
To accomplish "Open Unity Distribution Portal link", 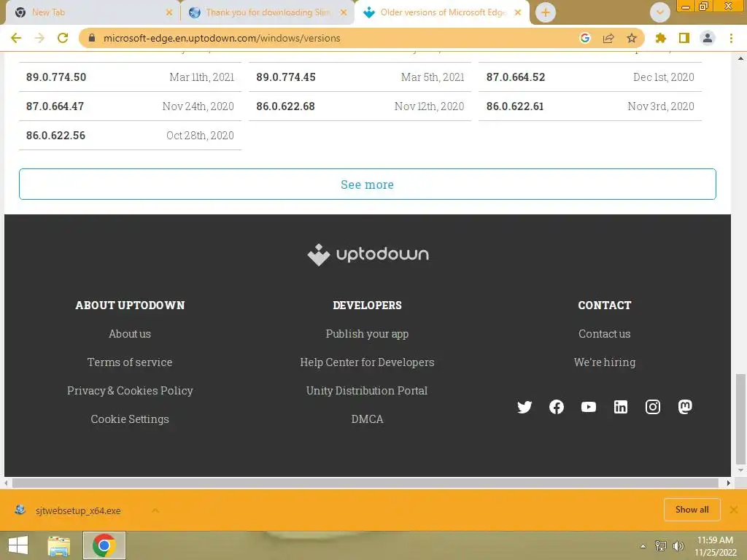I will pyautogui.click(x=368, y=391).
